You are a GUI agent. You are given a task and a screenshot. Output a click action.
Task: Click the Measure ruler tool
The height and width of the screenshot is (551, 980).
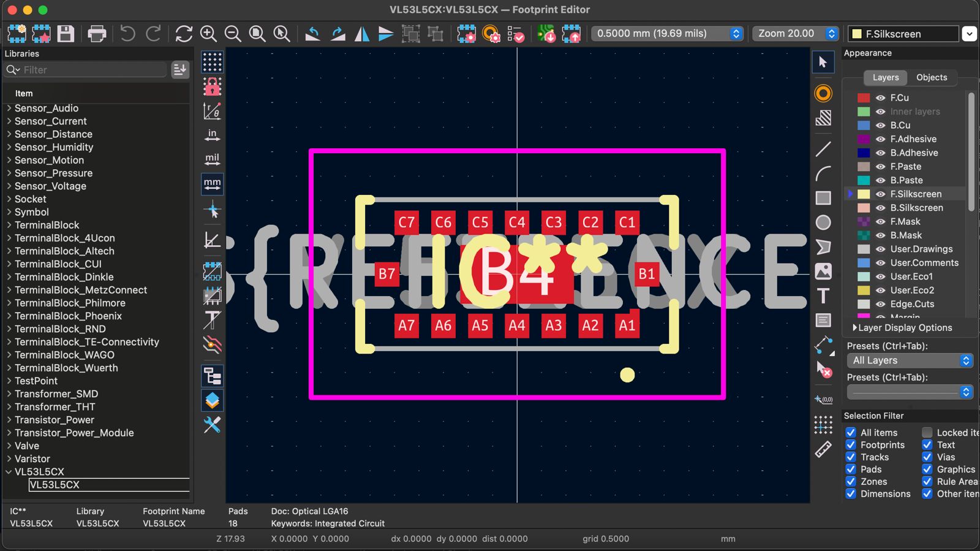(x=823, y=449)
